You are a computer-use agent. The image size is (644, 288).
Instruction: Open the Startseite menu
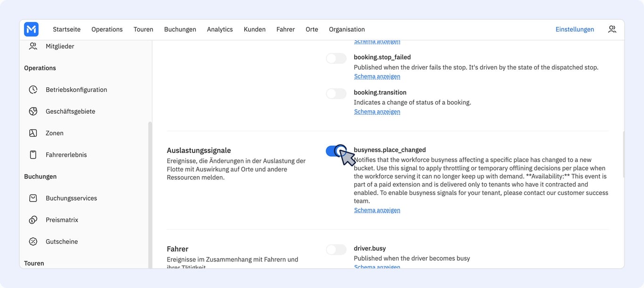[x=66, y=29]
